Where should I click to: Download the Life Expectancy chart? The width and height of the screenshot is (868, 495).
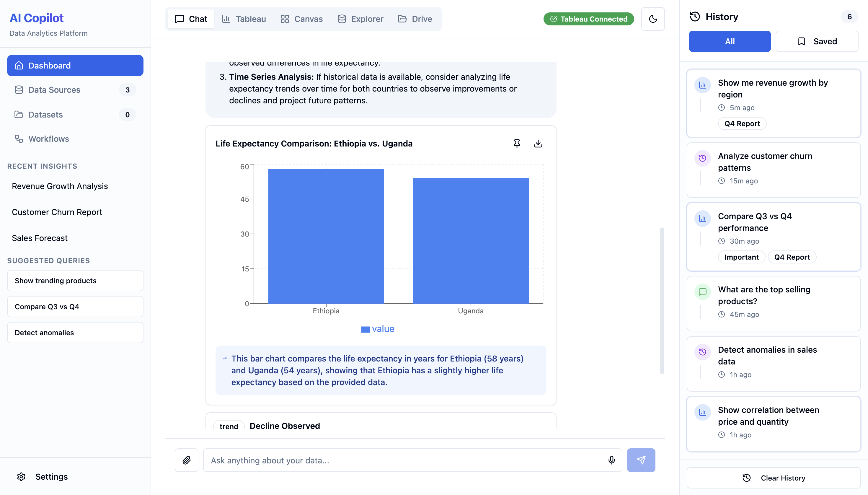[x=538, y=144]
